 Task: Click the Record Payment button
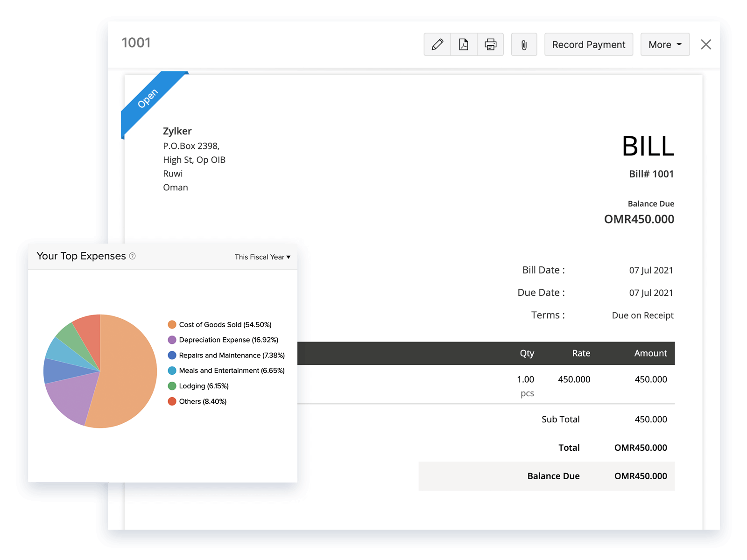588,44
